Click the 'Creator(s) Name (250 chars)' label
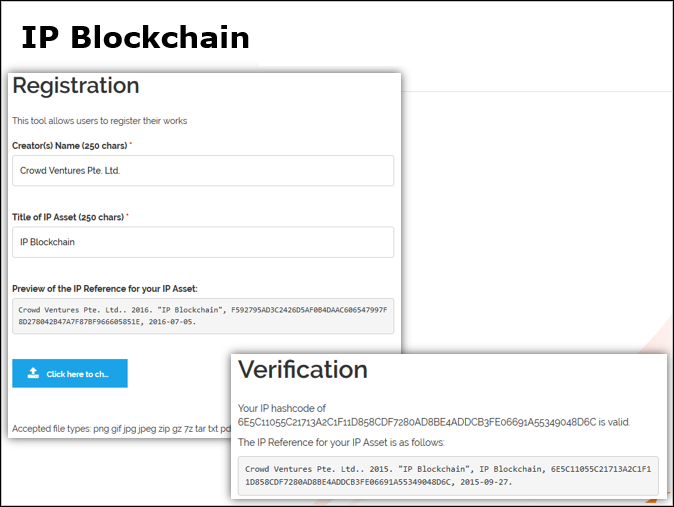This screenshot has width=674, height=507. (x=69, y=146)
